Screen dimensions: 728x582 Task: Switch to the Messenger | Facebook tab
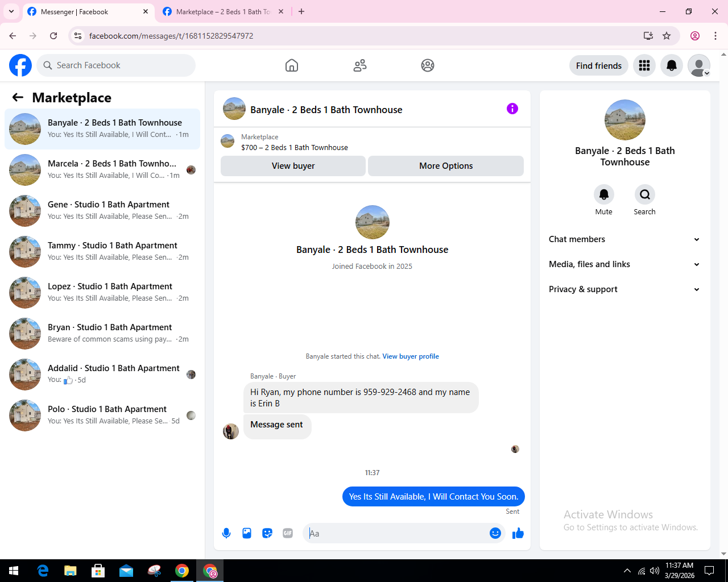88,12
